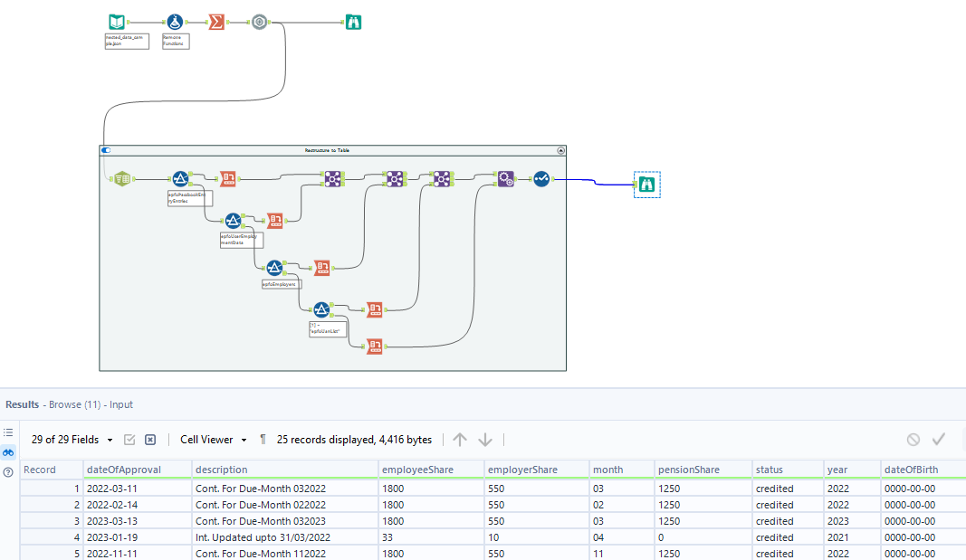Click the Formula tool labeled Remove Functions
Screen dimensions: 966x560
pyautogui.click(x=174, y=23)
